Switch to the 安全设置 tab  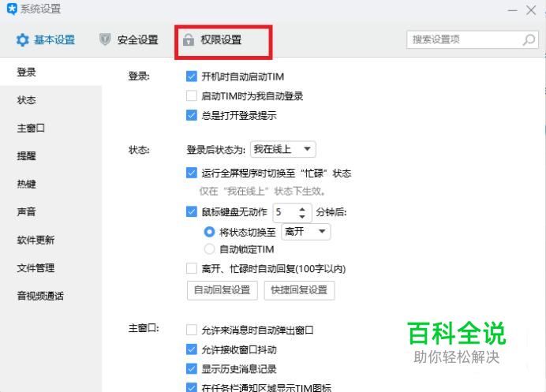[129, 39]
